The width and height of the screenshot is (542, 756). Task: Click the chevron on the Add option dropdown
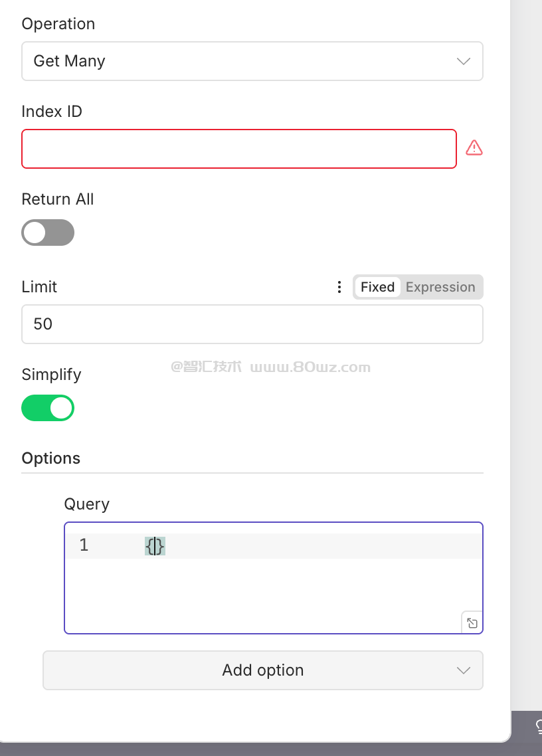coord(464,670)
